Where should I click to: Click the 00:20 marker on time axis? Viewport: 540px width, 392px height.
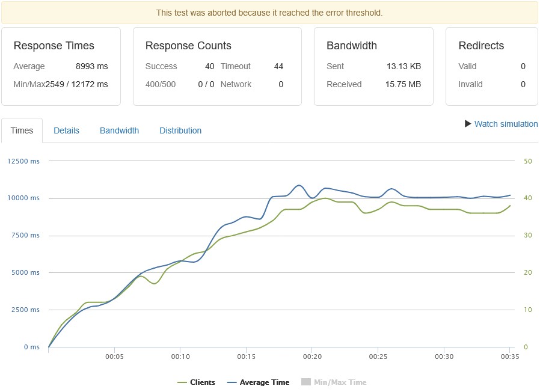(x=311, y=357)
